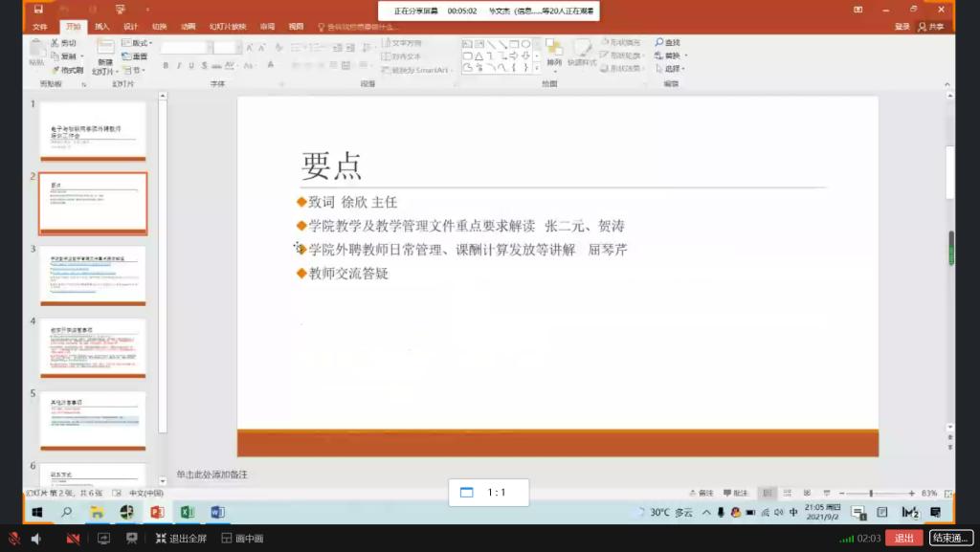Expand the 选择 dropdown in editing group

674,69
